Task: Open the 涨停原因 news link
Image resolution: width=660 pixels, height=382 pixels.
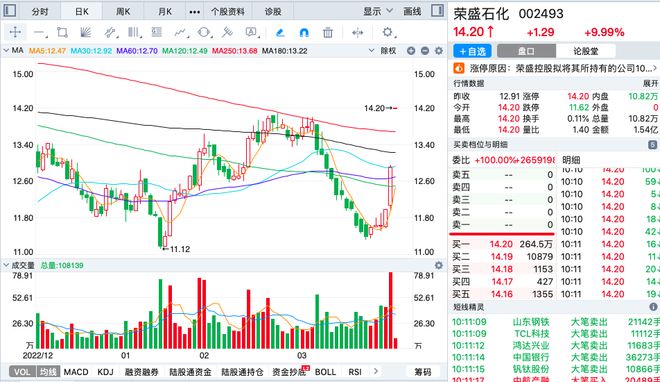Action: click(556, 68)
